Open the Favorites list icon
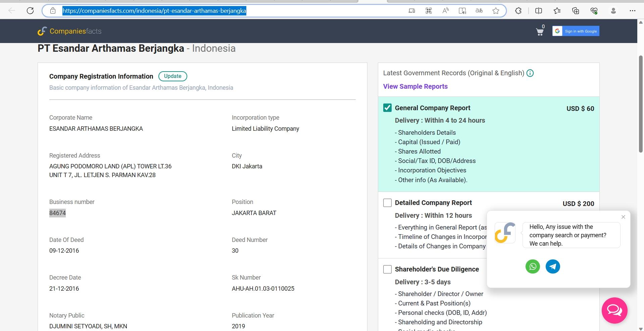 (x=557, y=11)
